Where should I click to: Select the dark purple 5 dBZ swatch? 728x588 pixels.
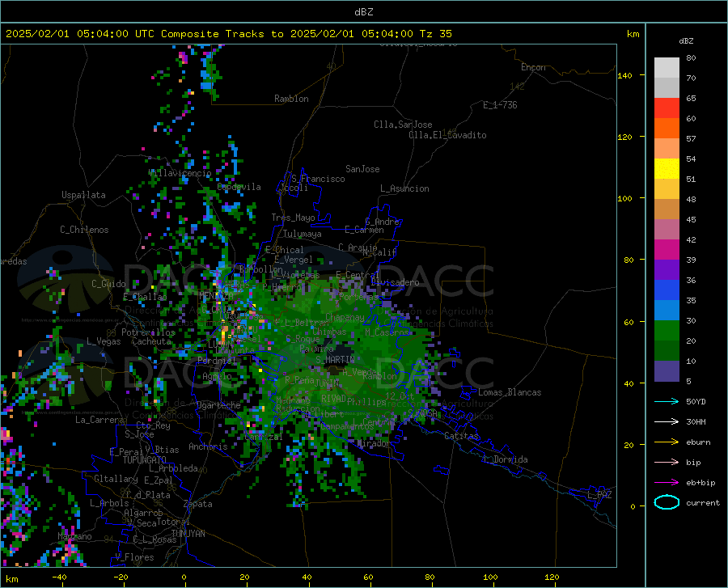[x=667, y=371]
